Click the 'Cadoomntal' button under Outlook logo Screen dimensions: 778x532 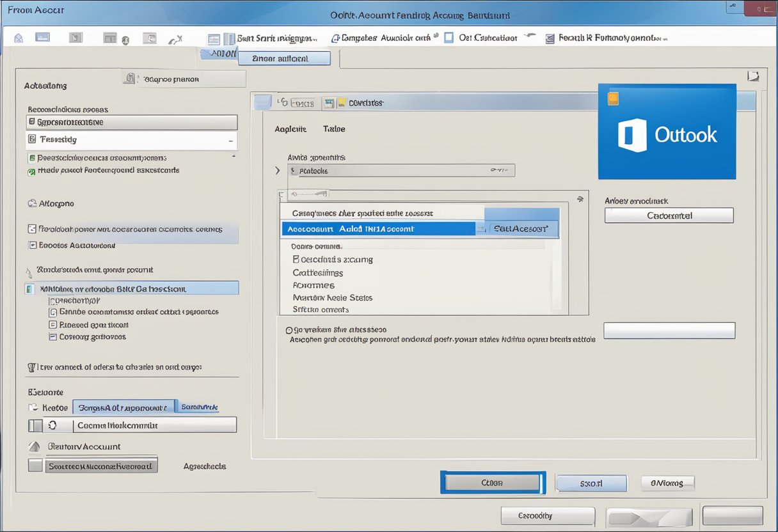669,216
